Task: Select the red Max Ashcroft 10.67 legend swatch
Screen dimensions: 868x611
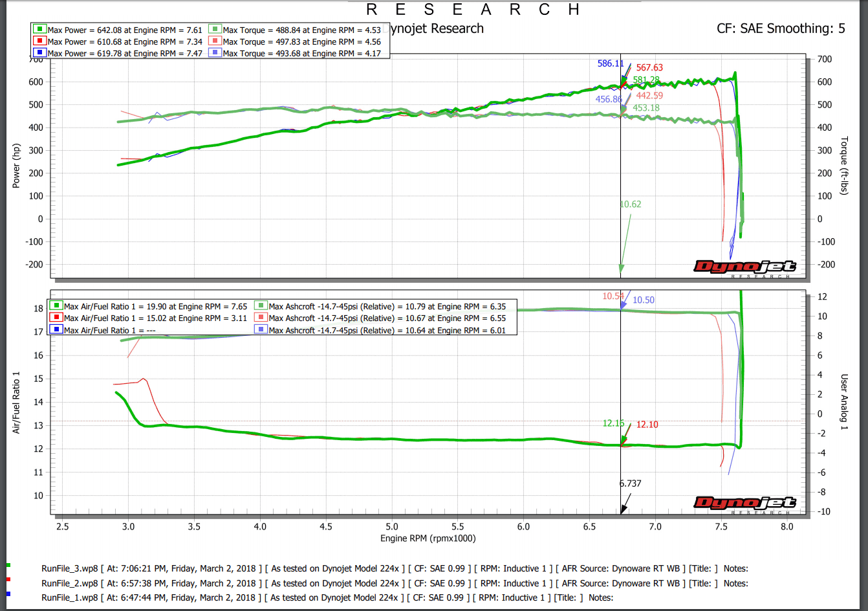Action: [x=261, y=318]
